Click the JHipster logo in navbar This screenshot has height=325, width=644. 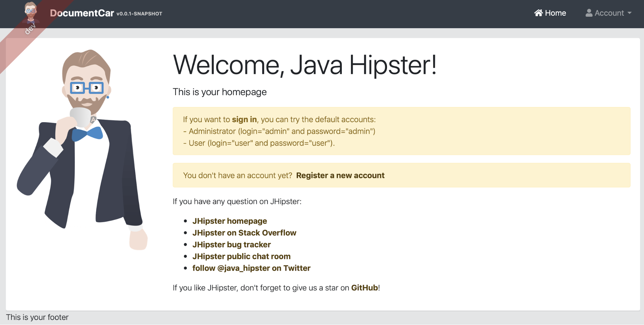31,13
